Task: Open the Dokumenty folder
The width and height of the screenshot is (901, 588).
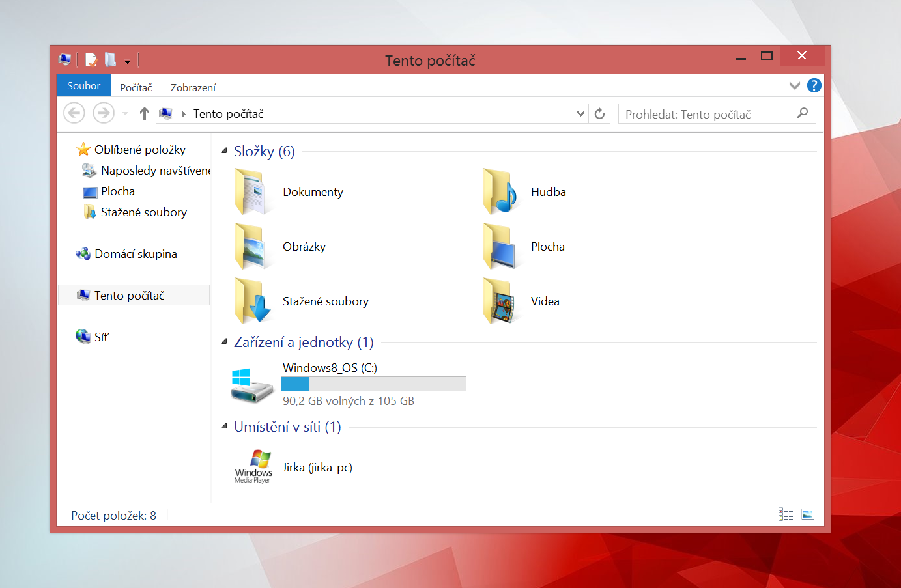Action: pos(313,191)
